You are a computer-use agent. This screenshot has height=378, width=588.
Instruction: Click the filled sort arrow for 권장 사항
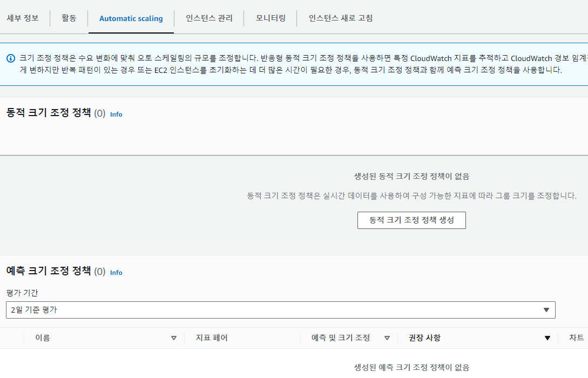[548, 338]
